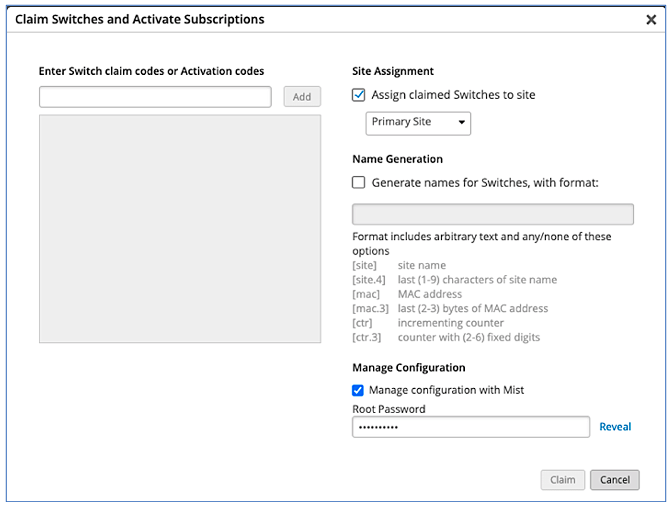The width and height of the screenshot is (672, 508).
Task: Uncheck Assign claimed Switches to site
Action: pos(359,95)
